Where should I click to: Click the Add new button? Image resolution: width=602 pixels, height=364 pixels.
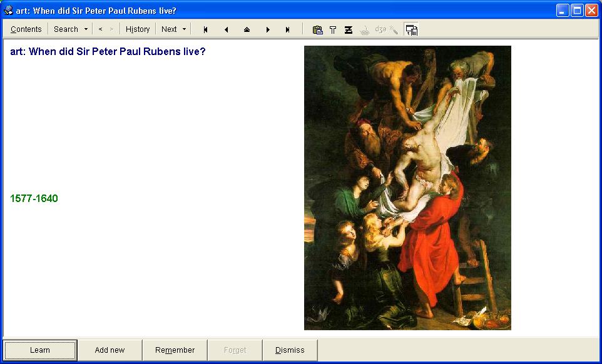(110, 350)
